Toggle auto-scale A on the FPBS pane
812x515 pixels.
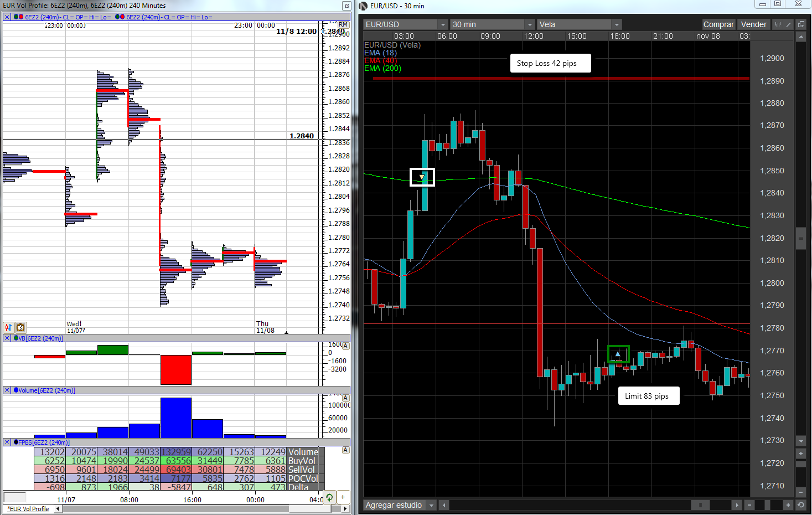click(345, 450)
